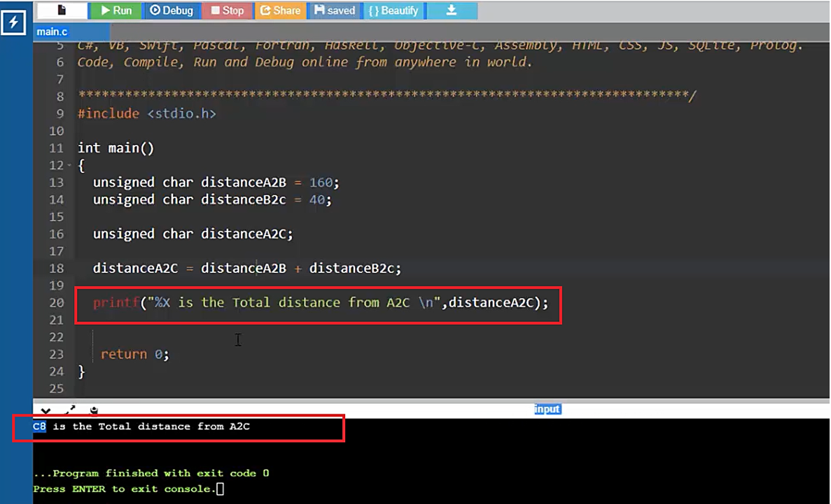
Task: Beautify the code with the { } icon
Action: (393, 10)
